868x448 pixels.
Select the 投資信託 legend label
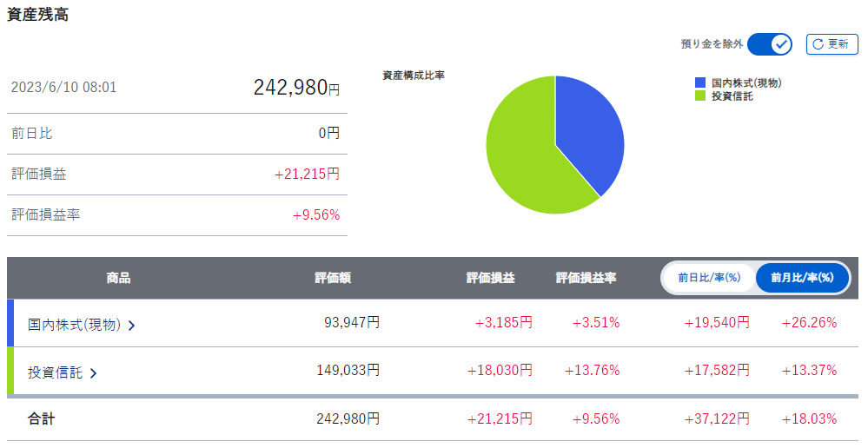[x=732, y=96]
